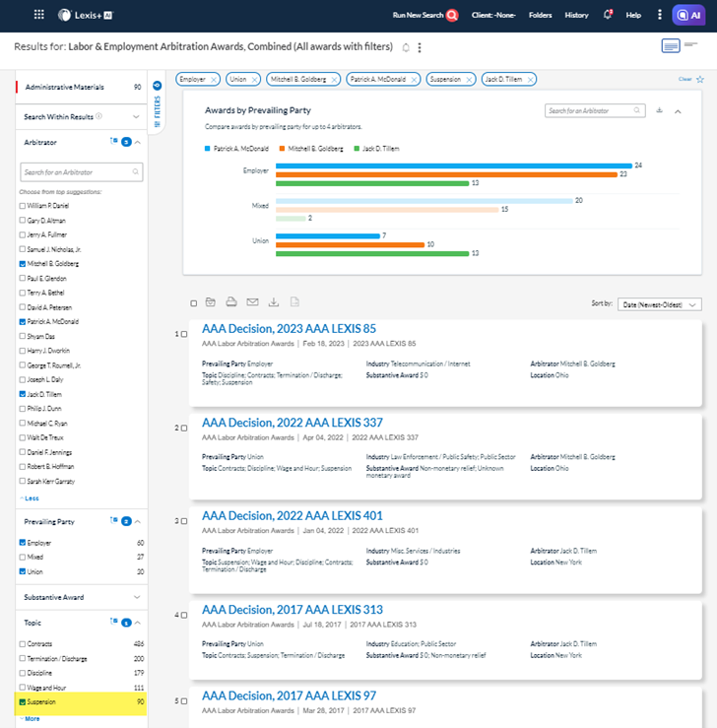The width and height of the screenshot is (717, 728).
Task: Save filters as favorite star icon
Action: 700,80
